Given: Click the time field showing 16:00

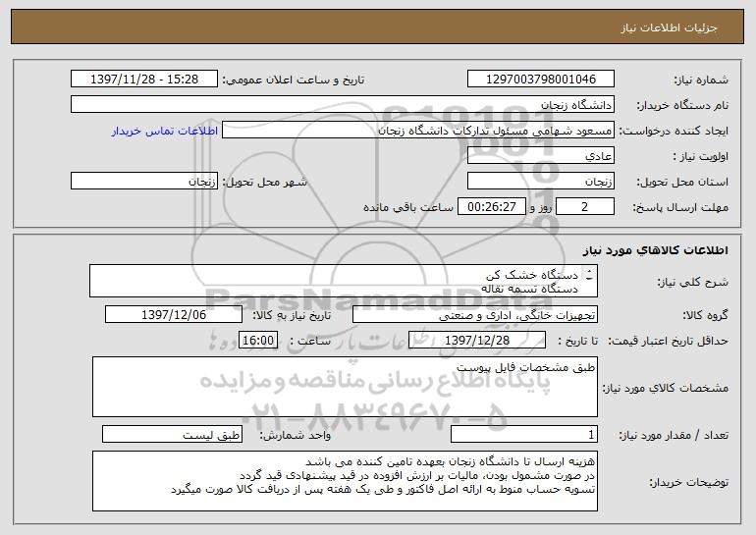Looking at the screenshot, I should 258,340.
